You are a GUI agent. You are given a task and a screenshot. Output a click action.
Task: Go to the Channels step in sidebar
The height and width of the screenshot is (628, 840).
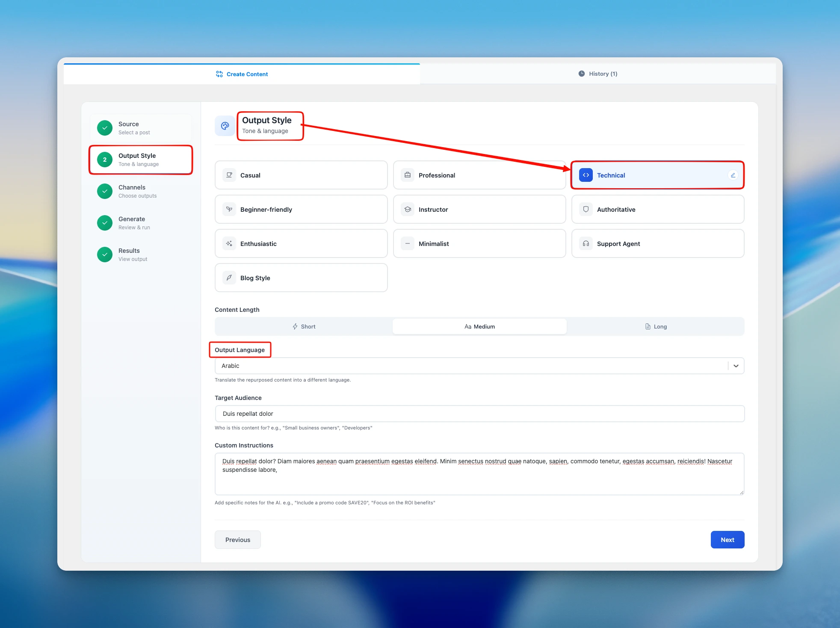[x=132, y=191]
